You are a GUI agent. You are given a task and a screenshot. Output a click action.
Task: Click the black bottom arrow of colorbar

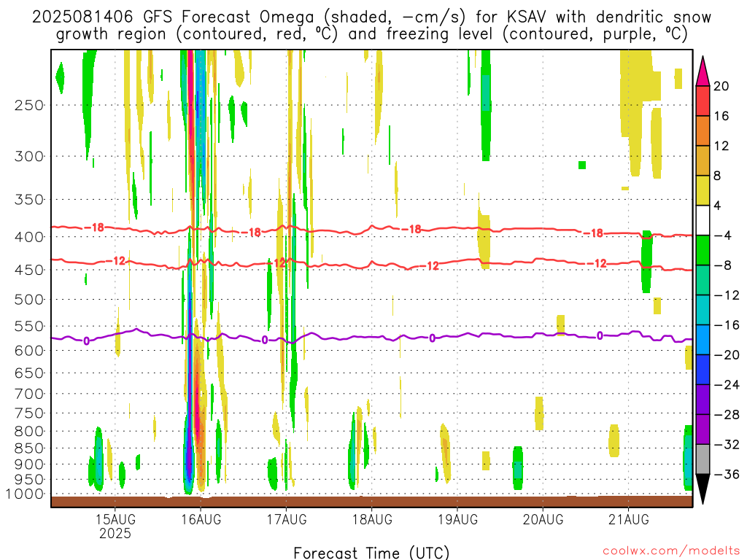pos(703,489)
